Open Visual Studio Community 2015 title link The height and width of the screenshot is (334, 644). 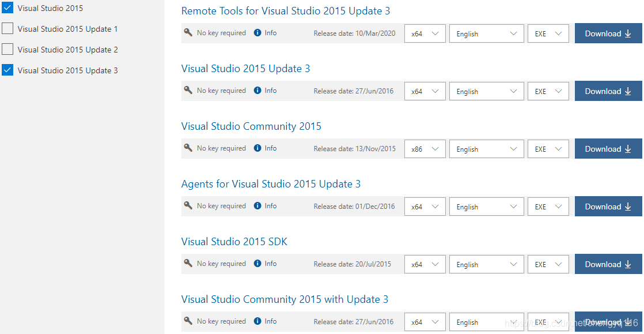point(251,126)
